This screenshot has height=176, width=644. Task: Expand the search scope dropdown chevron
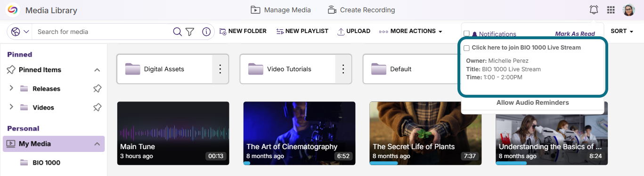point(26,32)
